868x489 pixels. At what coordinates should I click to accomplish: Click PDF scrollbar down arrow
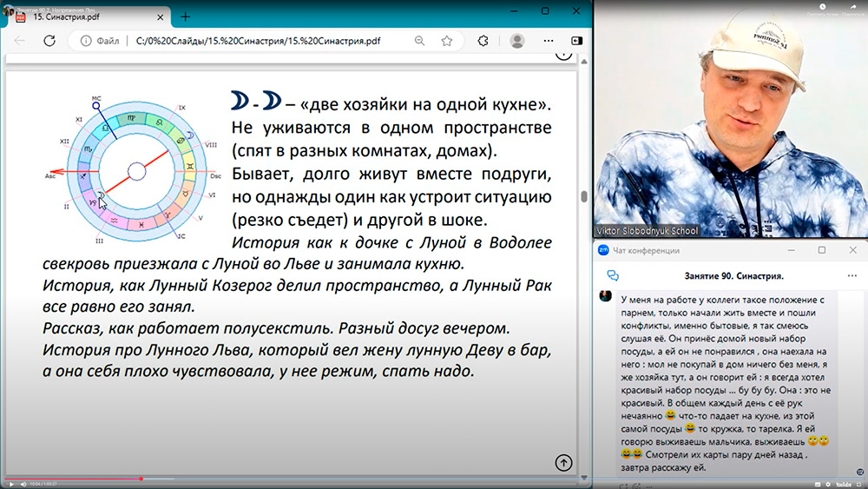tap(584, 478)
